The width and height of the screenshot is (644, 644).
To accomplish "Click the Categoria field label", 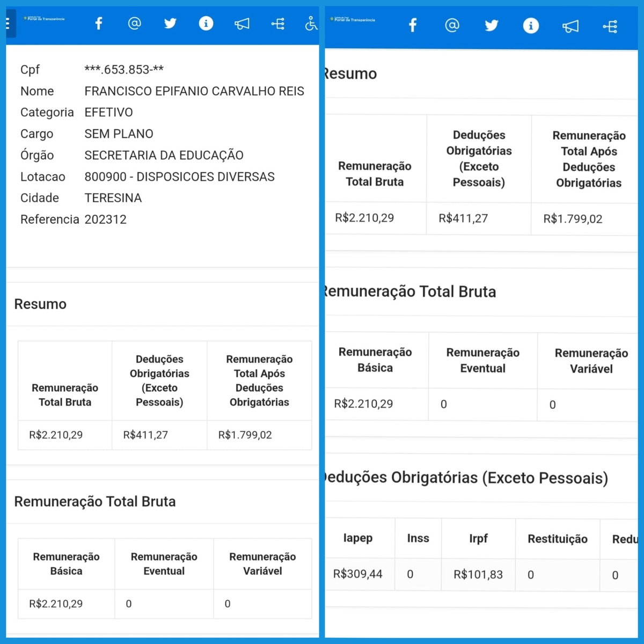I will 47,113.
